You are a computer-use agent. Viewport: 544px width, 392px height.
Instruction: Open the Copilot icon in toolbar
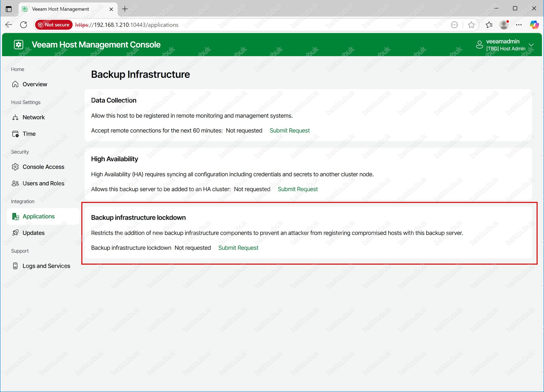pyautogui.click(x=534, y=25)
